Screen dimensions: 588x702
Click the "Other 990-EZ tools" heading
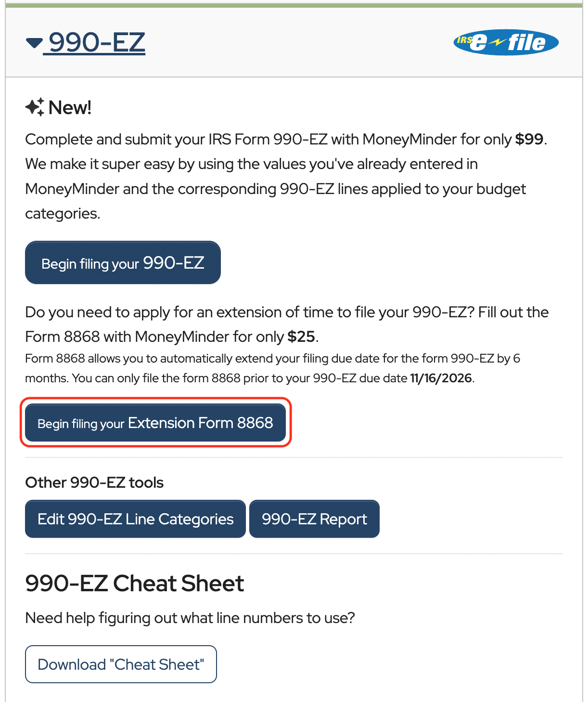[94, 482]
